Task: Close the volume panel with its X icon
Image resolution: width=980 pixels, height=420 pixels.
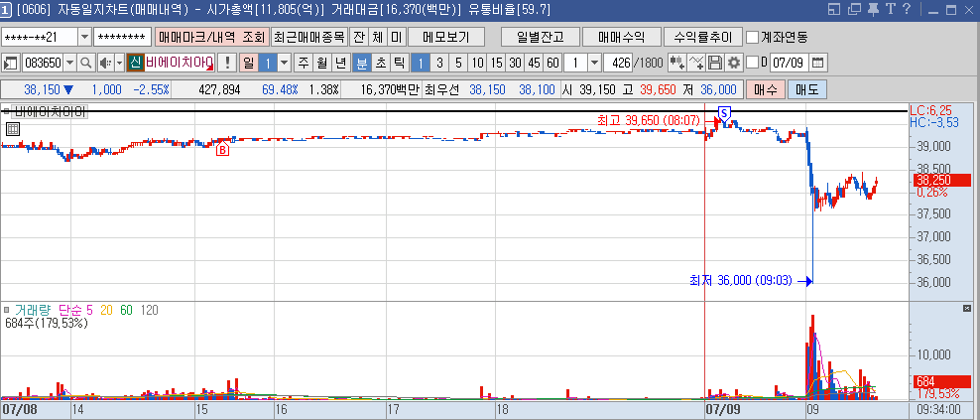Action: point(965,309)
